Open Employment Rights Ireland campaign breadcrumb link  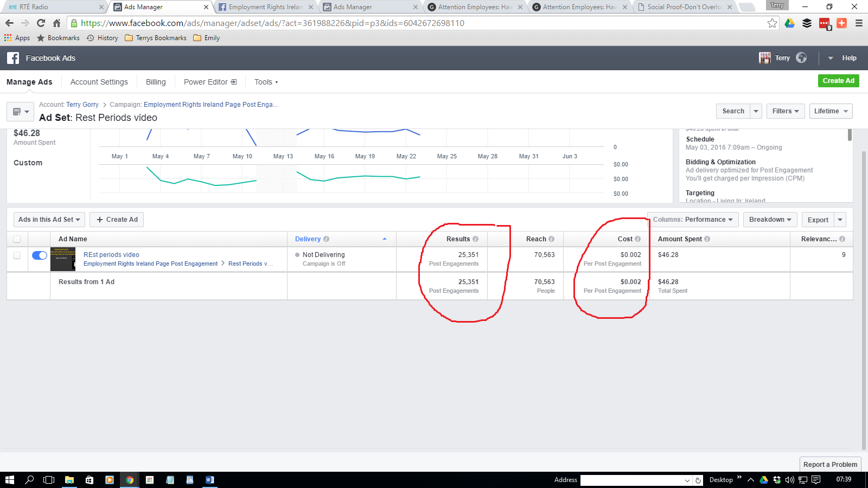pyautogui.click(x=210, y=105)
